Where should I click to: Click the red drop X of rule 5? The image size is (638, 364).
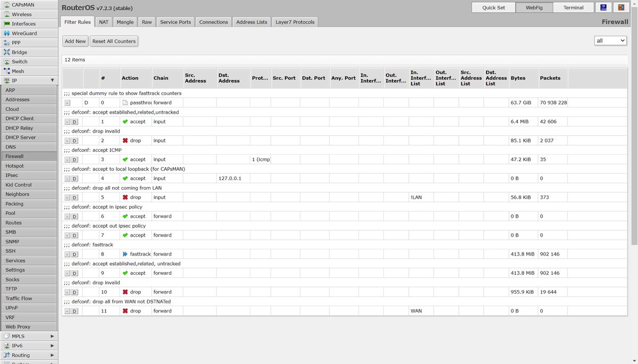pyautogui.click(x=125, y=197)
